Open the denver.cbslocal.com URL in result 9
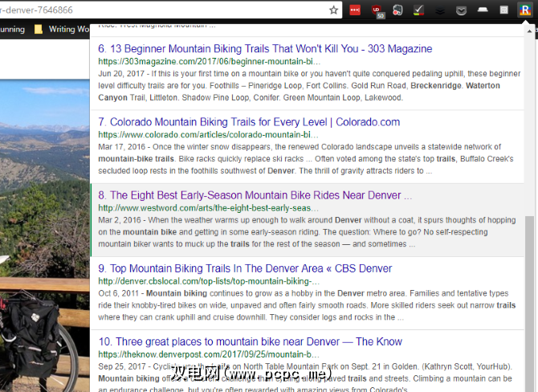This screenshot has width=538, height=392. (209, 281)
